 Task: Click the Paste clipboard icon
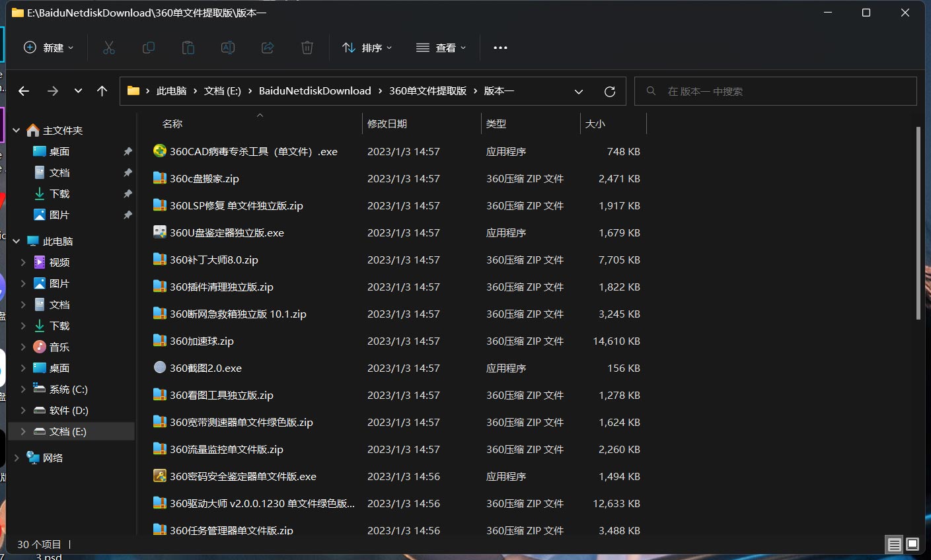188,48
